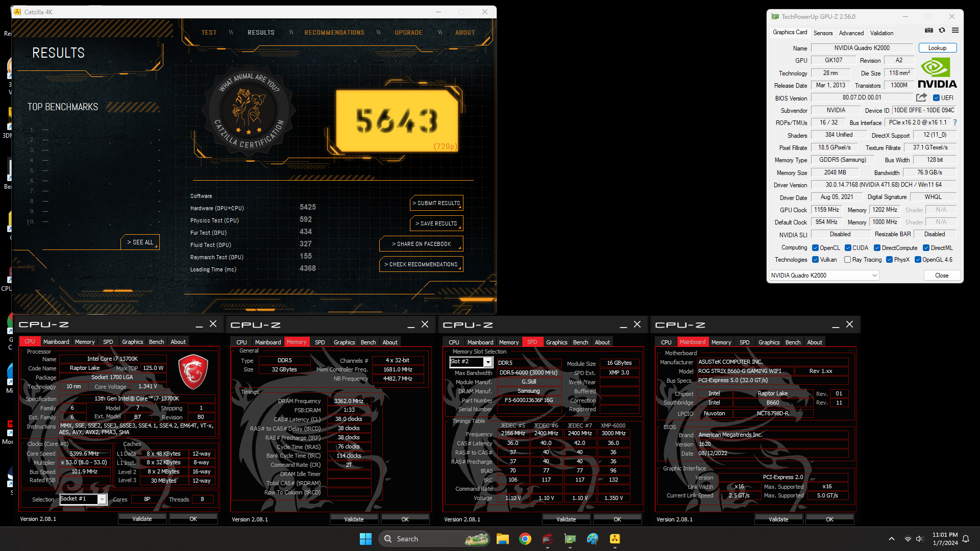The width and height of the screenshot is (980, 551).
Task: Close the CPU-Z SPD window
Action: coord(637,324)
